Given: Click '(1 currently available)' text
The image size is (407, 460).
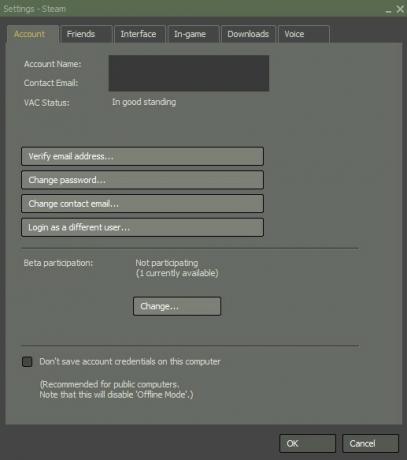Looking at the screenshot, I should click(177, 273).
